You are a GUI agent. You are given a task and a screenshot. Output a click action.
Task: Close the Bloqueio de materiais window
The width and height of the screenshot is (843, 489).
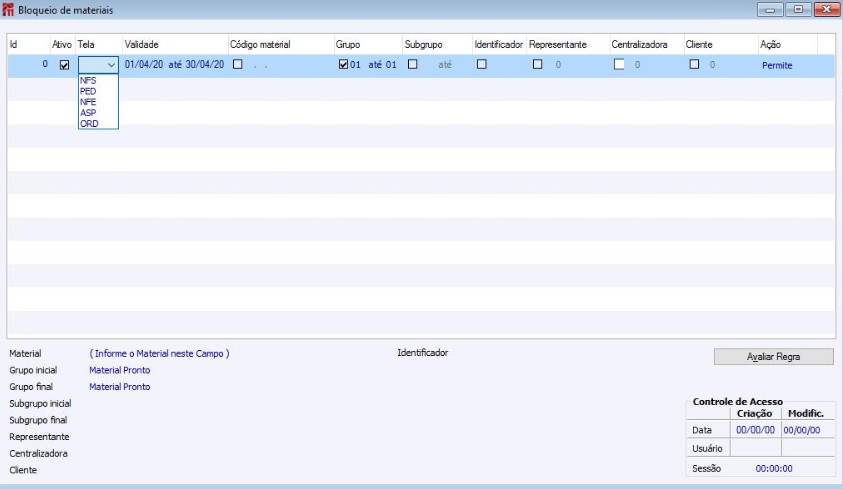(x=827, y=10)
